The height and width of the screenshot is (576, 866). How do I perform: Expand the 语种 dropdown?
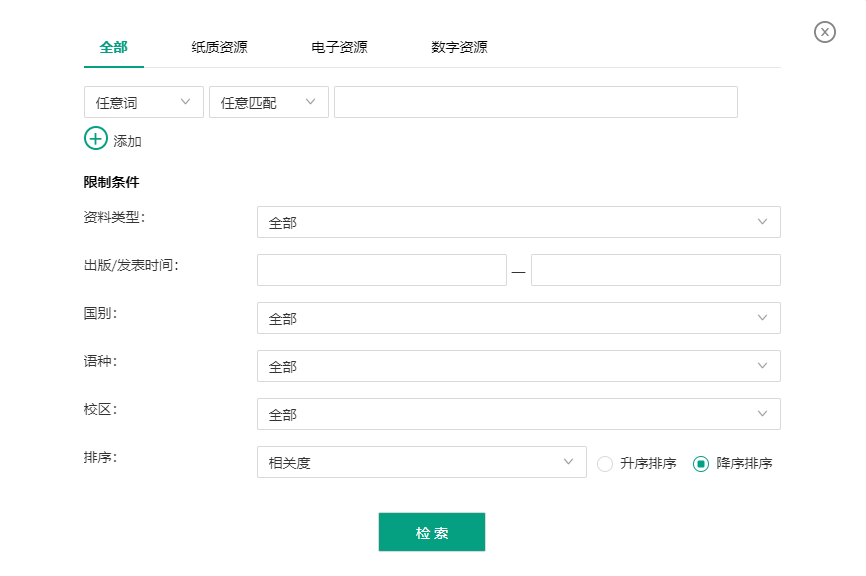518,366
